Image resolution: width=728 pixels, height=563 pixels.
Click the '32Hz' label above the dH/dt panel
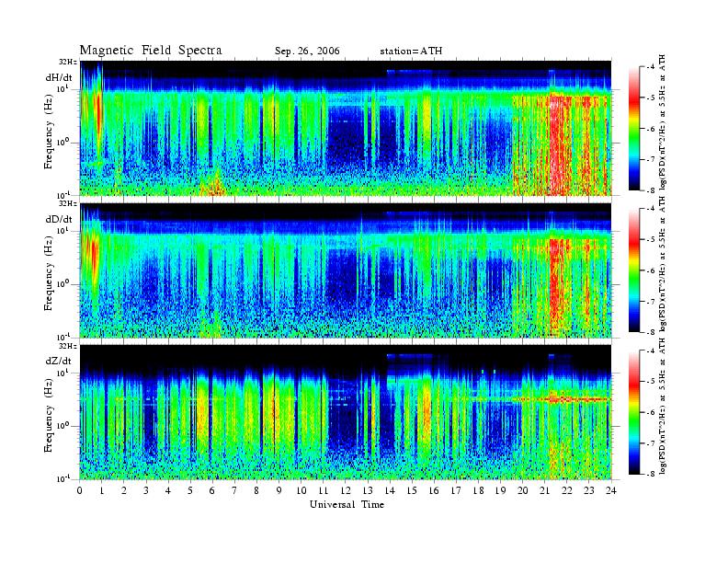point(67,62)
